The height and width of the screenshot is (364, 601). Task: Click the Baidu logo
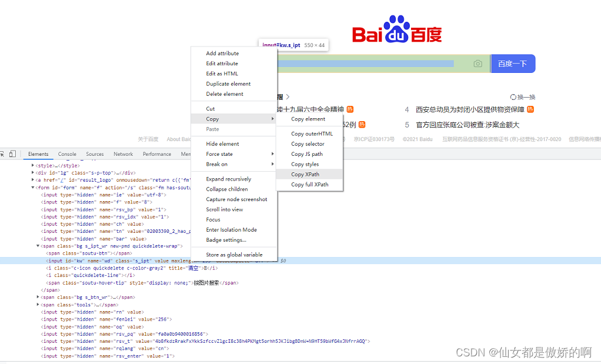pyautogui.click(x=397, y=29)
